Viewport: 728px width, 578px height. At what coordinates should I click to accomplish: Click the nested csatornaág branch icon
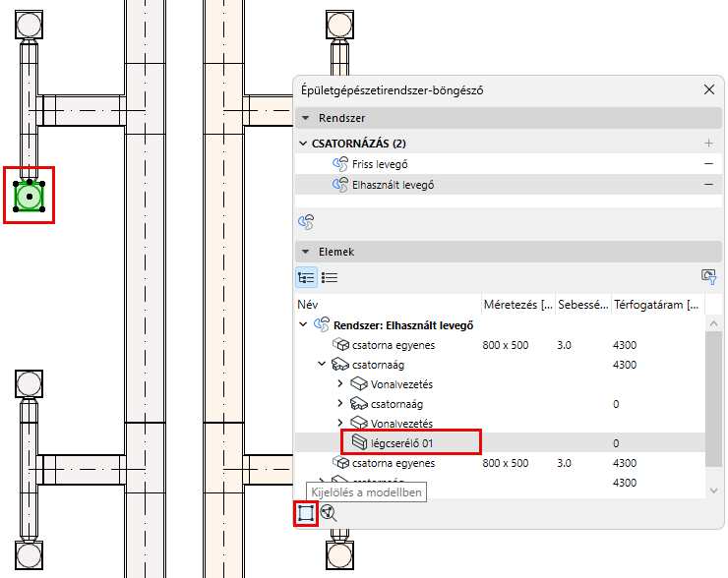(359, 404)
